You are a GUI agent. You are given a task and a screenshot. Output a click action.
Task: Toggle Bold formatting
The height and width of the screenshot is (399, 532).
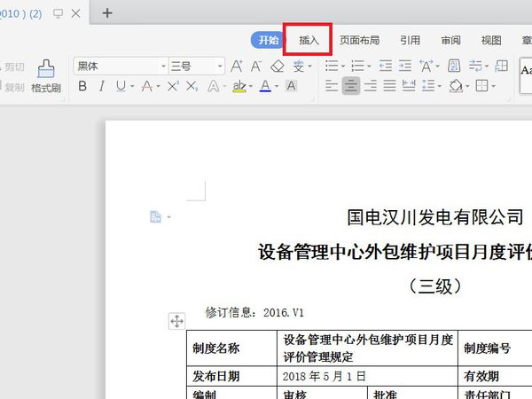click(82, 86)
